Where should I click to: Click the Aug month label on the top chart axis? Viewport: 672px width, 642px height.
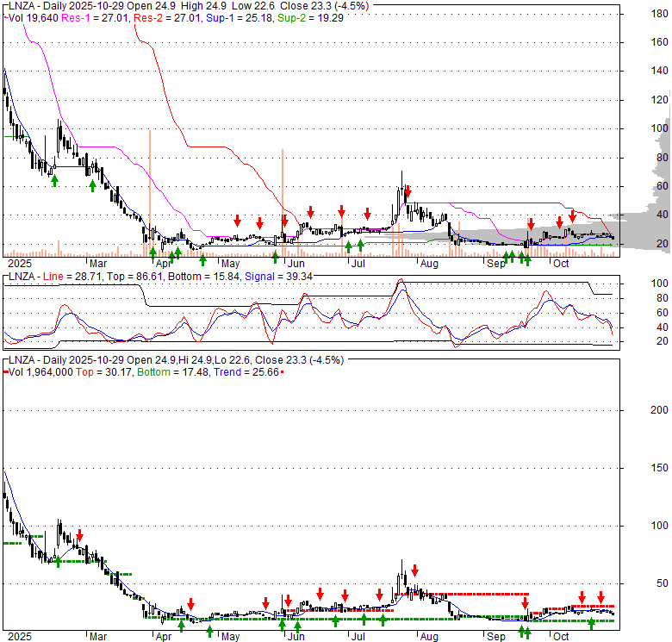click(429, 264)
